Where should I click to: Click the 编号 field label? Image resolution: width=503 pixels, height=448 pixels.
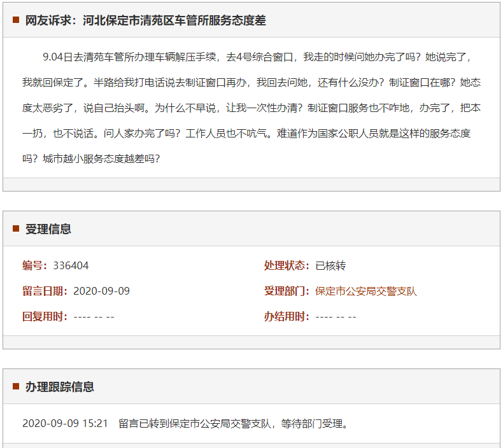pos(35,266)
